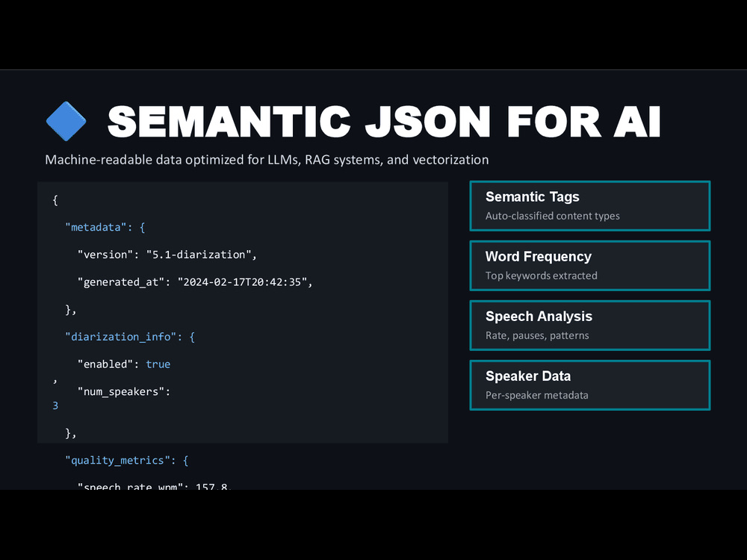Click "Rate, pauses, patterns" description

point(537,336)
